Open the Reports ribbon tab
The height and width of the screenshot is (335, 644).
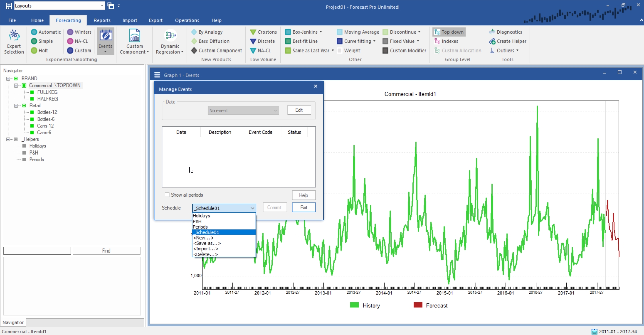(102, 20)
